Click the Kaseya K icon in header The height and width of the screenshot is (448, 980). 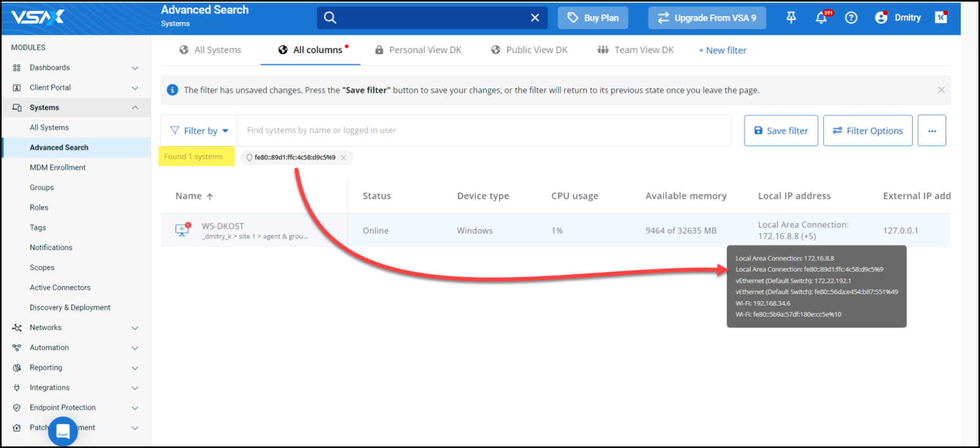pyautogui.click(x=941, y=18)
